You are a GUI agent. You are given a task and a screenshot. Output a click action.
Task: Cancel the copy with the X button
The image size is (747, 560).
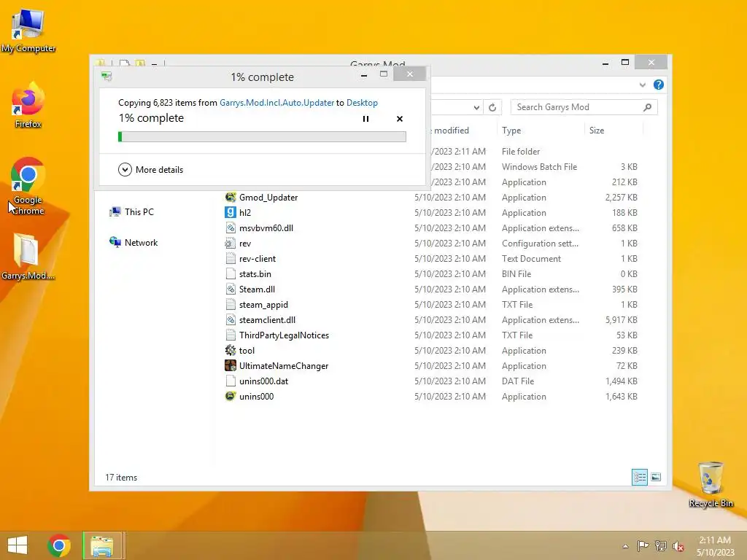point(400,119)
